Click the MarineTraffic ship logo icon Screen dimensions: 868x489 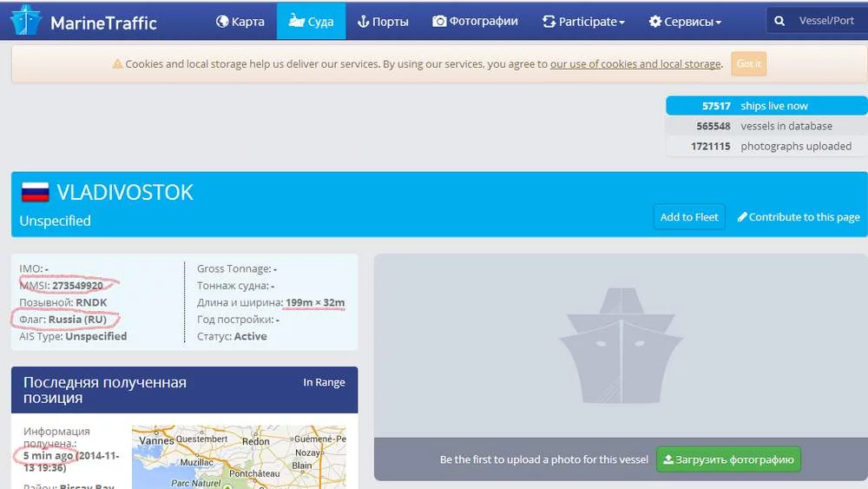pyautogui.click(x=25, y=20)
